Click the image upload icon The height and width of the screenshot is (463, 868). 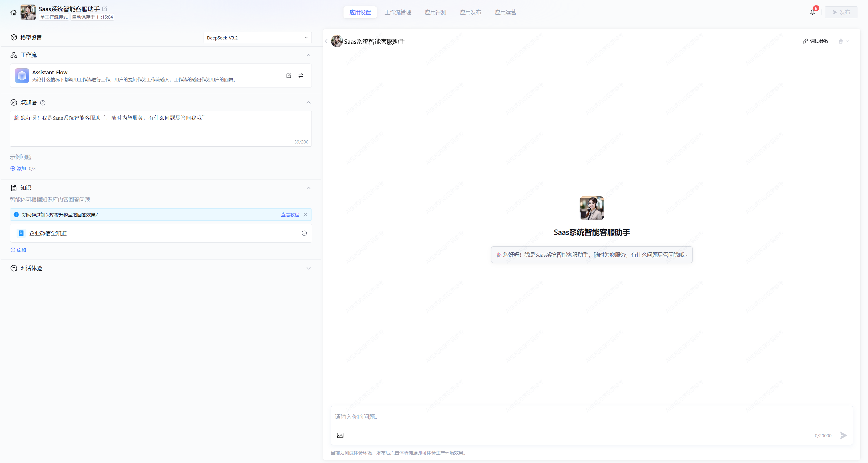[x=340, y=435]
